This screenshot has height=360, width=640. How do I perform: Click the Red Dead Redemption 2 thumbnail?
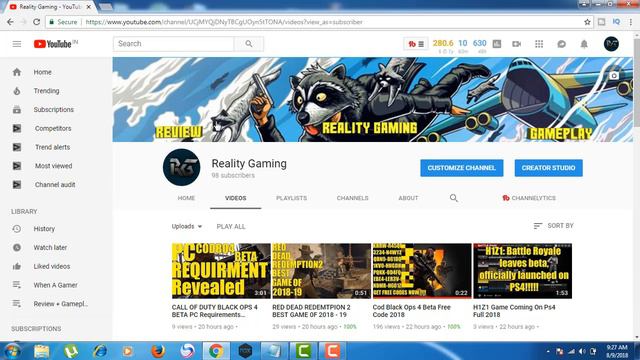pyautogui.click(x=321, y=271)
